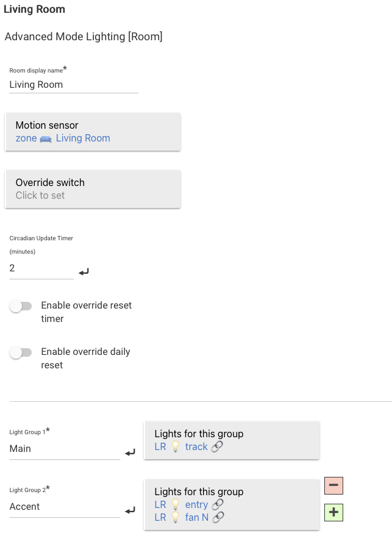
Task: Open Lights for this group for Main
Action: [x=232, y=440]
